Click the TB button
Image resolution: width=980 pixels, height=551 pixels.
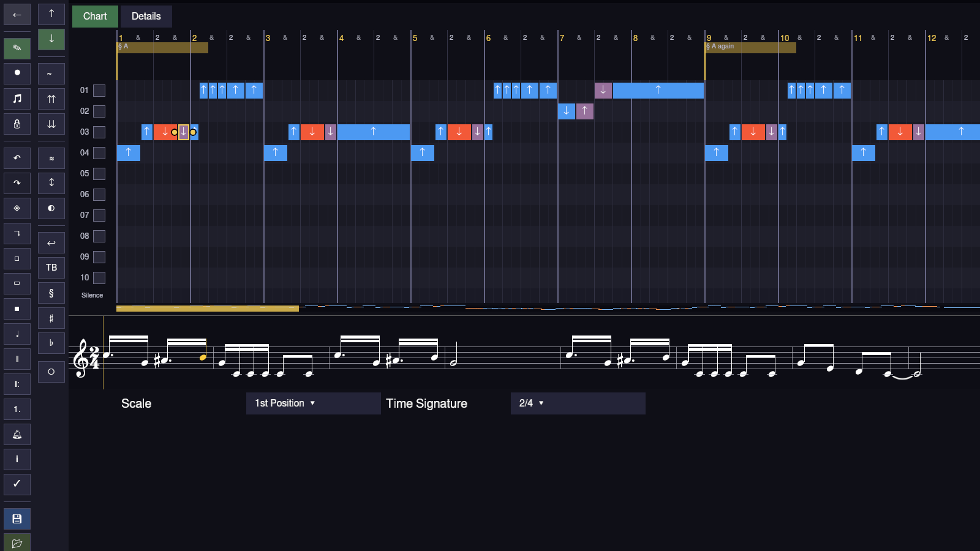coord(51,268)
